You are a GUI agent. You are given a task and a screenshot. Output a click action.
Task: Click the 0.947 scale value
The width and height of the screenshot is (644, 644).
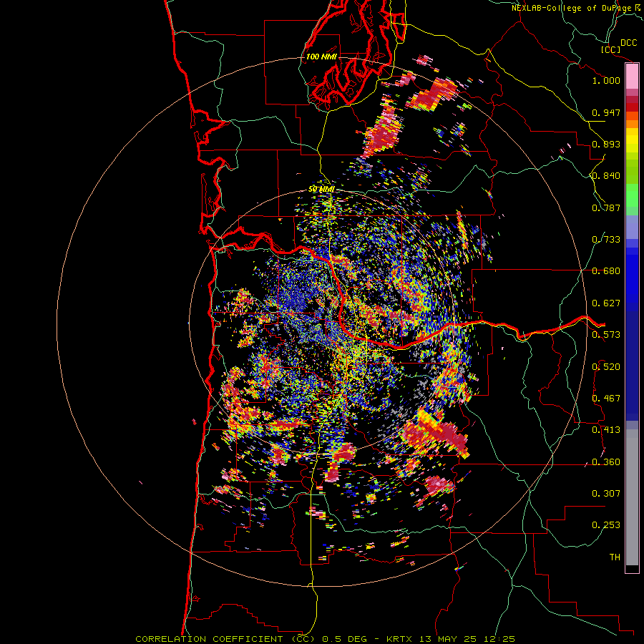coord(606,112)
